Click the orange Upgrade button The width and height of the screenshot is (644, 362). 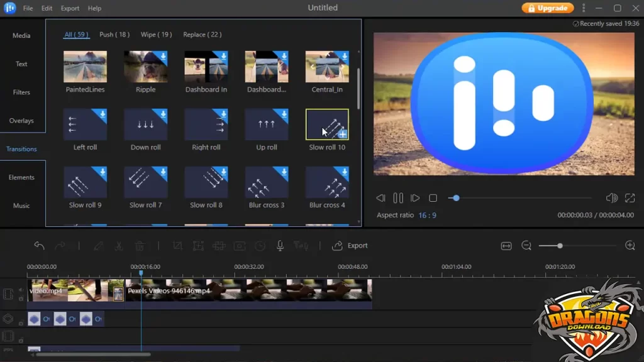[547, 8]
